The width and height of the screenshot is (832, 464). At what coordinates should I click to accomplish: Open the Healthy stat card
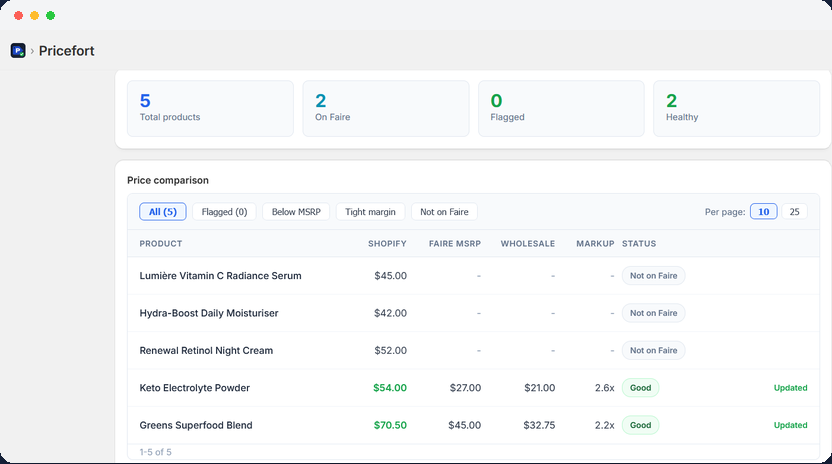(736, 108)
